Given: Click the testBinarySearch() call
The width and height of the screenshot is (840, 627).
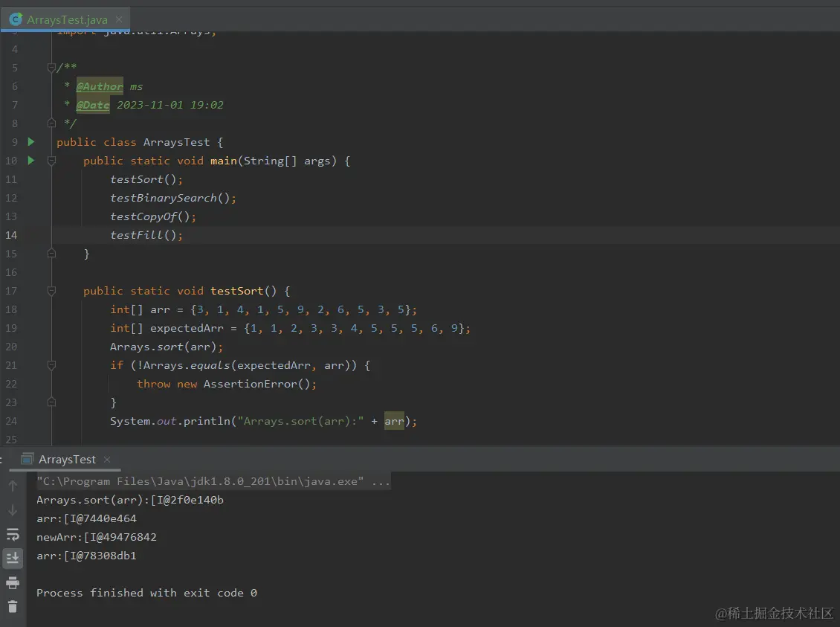Looking at the screenshot, I should click(173, 198).
